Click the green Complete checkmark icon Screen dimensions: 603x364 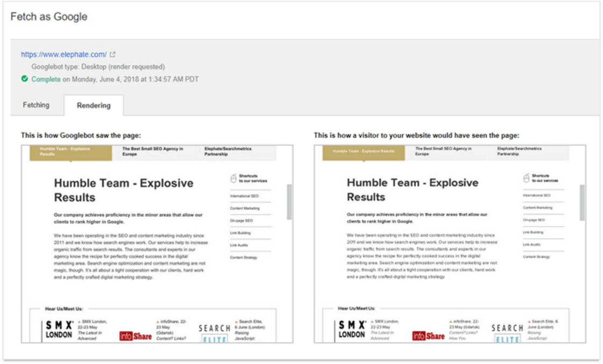point(25,79)
